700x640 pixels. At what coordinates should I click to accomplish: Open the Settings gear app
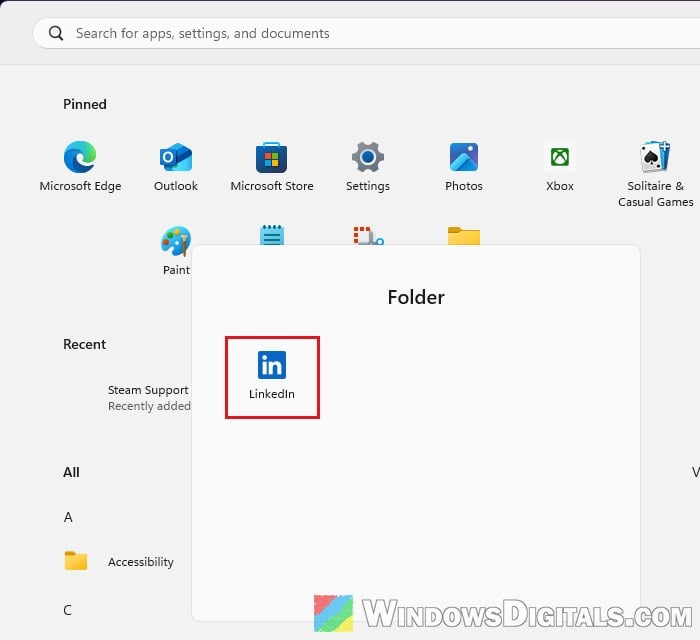pos(367,166)
